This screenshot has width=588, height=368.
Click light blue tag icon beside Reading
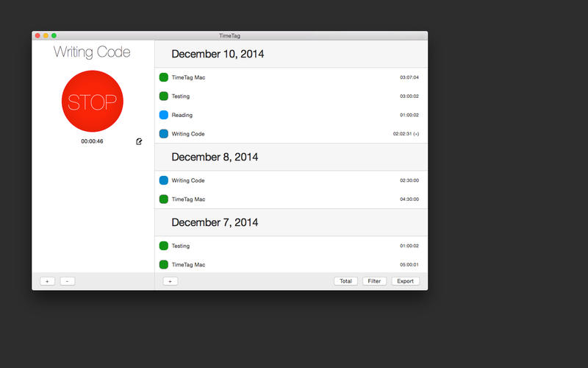click(x=164, y=115)
